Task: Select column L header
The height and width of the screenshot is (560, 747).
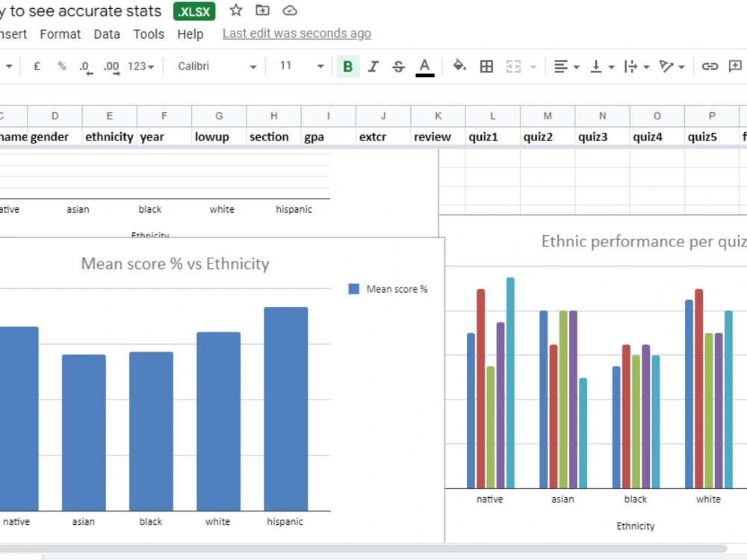Action: click(x=492, y=116)
